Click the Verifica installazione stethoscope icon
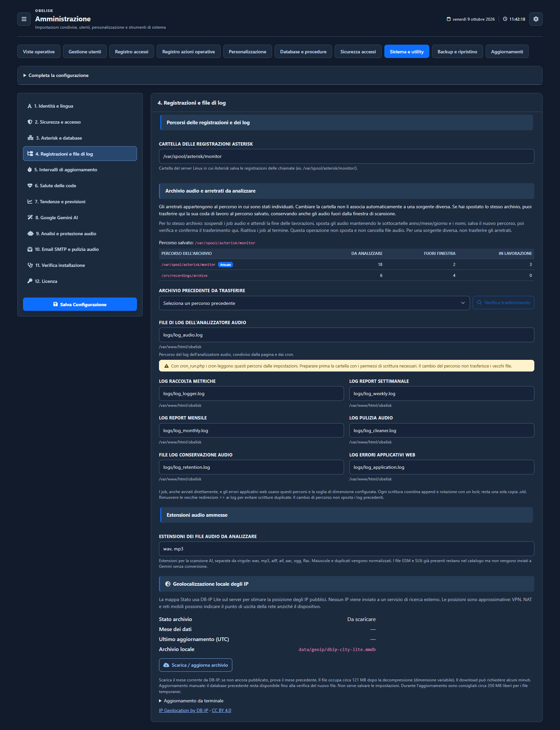The image size is (560, 730). coord(30,265)
